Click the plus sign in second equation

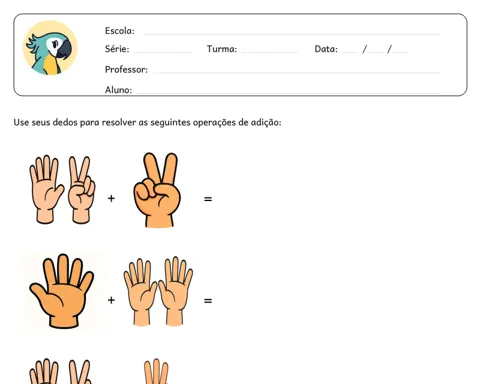(x=111, y=300)
